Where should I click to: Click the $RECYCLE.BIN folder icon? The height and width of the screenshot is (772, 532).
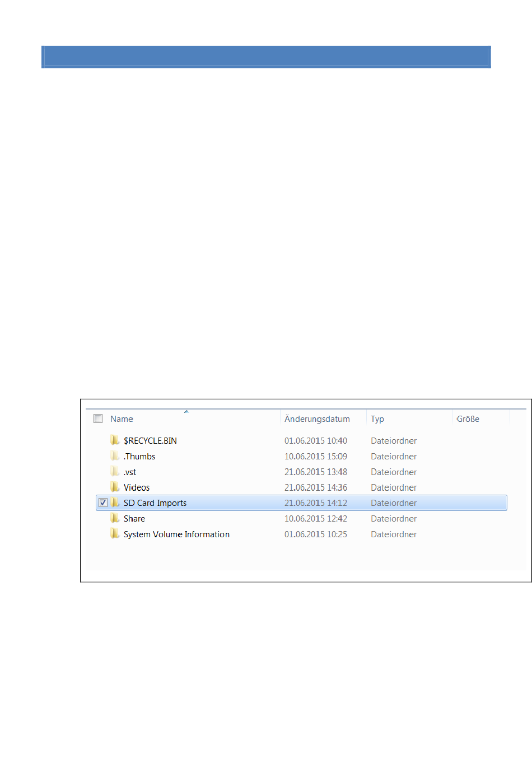[115, 440]
